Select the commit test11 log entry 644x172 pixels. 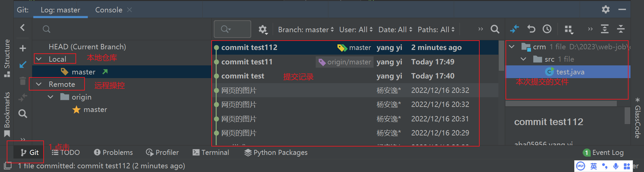[247, 62]
